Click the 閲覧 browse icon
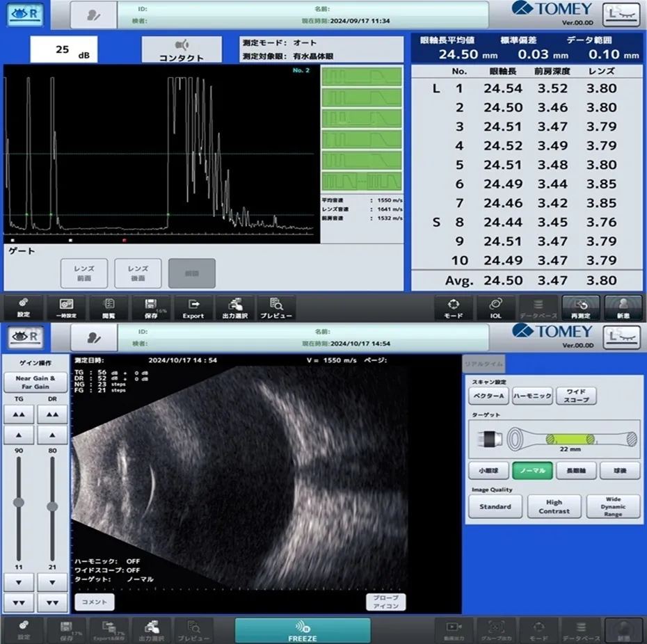 109,307
